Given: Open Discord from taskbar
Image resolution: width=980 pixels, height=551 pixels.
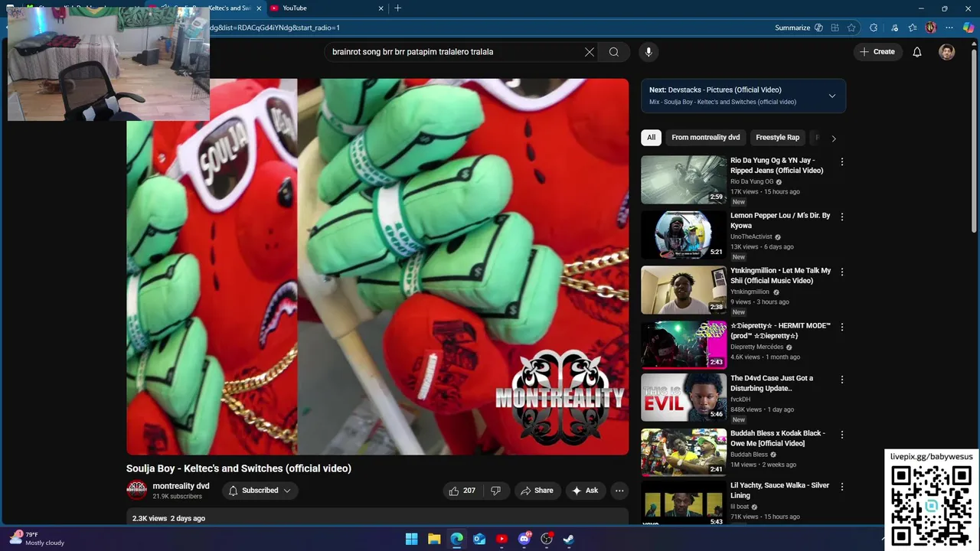Looking at the screenshot, I should [524, 539].
